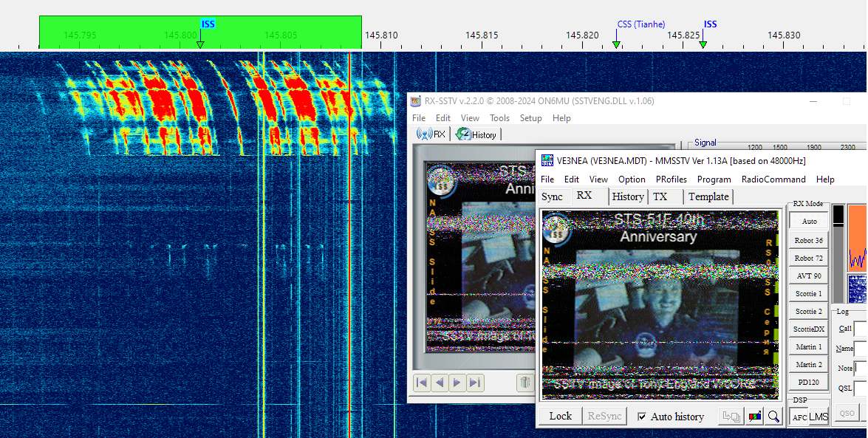The image size is (868, 438).
Task: Open the Setup menu in RX-SSTV
Action: (x=530, y=117)
